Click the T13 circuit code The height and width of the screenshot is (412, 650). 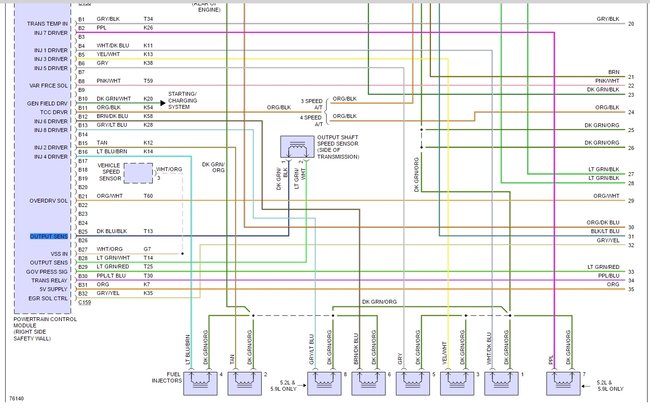(148, 231)
